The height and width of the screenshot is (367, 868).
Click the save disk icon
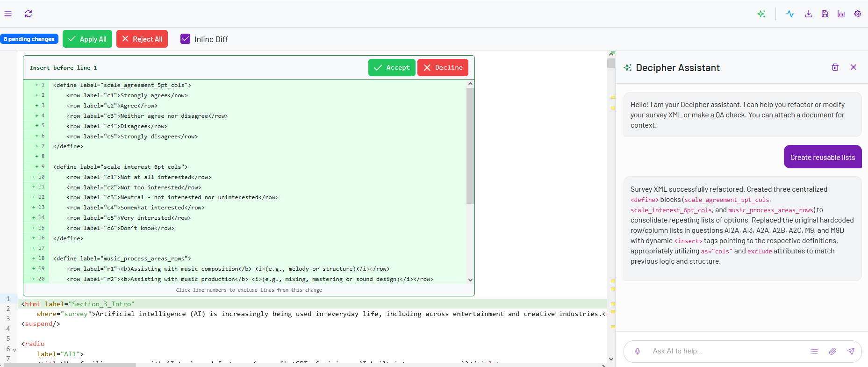[x=825, y=14]
